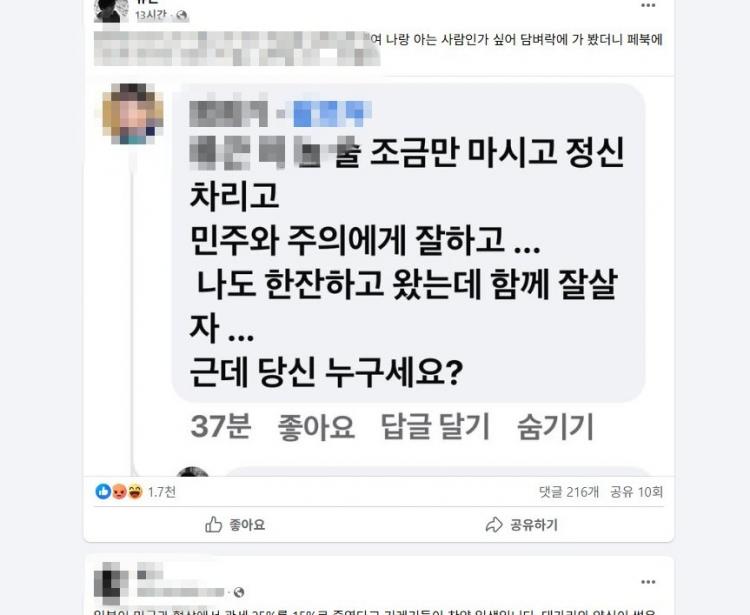Viewport: 750px width, 615px height.
Task: Open the bottom post's three-dot options menu
Action: point(648,582)
